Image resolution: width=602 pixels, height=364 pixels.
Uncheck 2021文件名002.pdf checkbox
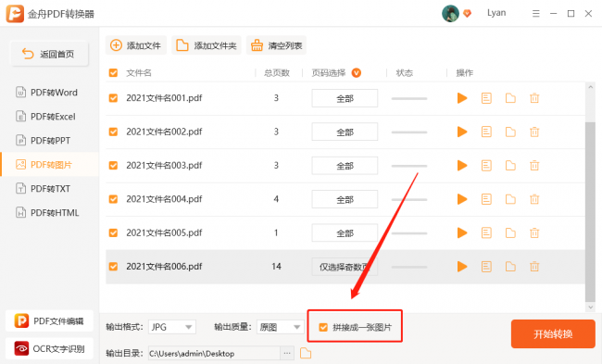(x=113, y=132)
